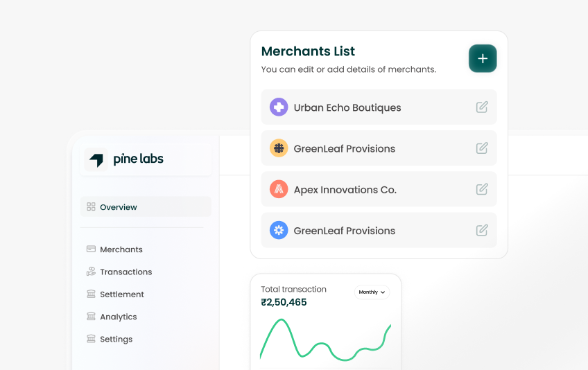This screenshot has height=370, width=588.
Task: Click the green plus add-merchant button
Action: pos(483,58)
